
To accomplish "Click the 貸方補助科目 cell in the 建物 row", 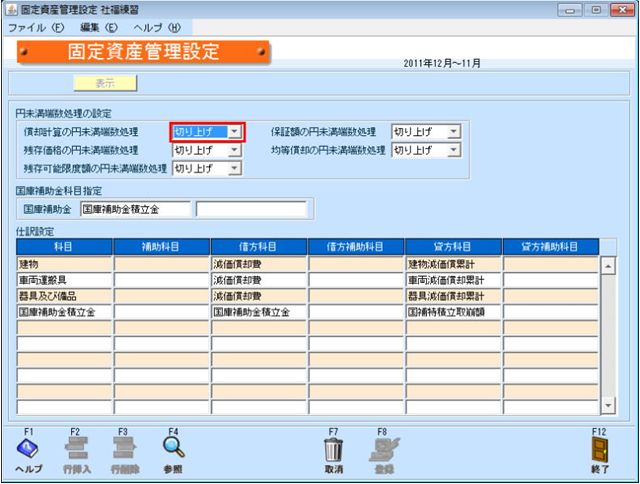I will [551, 264].
